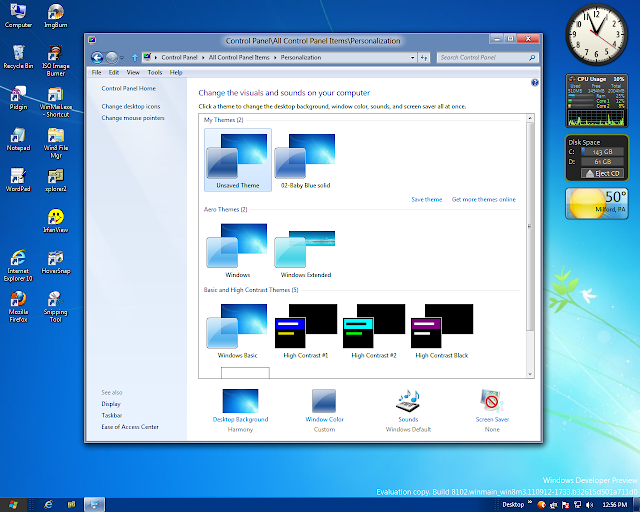The width and height of the screenshot is (640, 512).
Task: Select the WordPad desktop icon
Action: pos(18,180)
